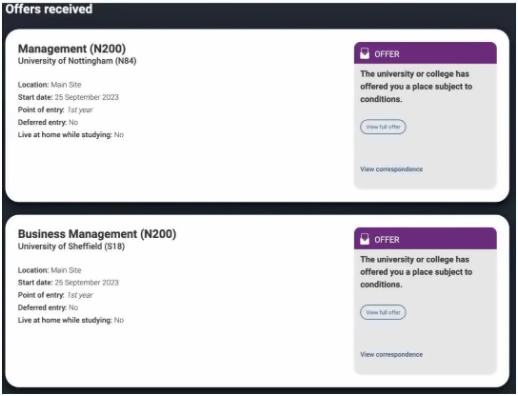This screenshot has width=518, height=396.
Task: Click the offer icon on the Sheffield card
Action: pos(365,239)
